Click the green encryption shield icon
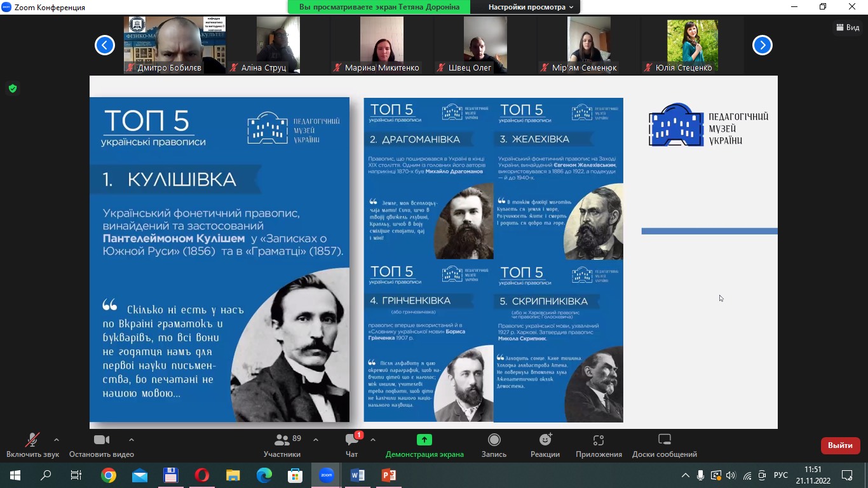Screen dimensions: 868x488 click(12, 88)
